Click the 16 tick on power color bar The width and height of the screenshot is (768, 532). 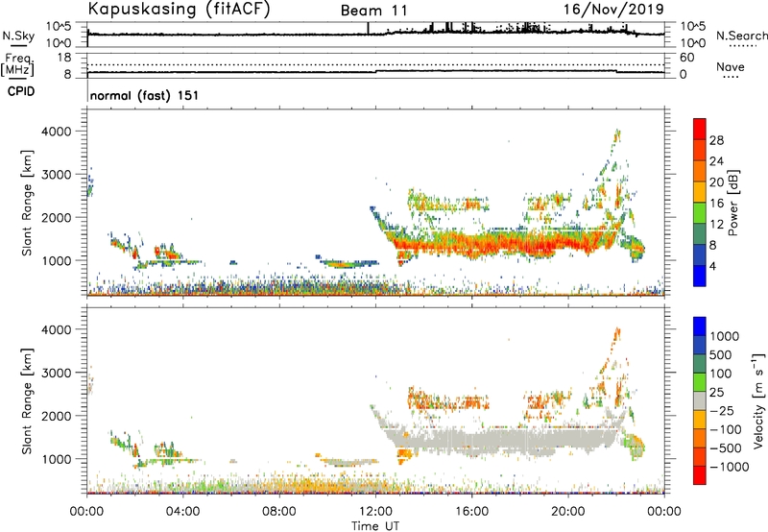(x=716, y=204)
